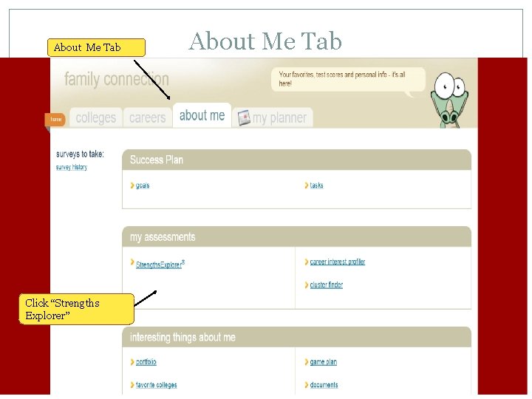Image resolution: width=532 pixels, height=399 pixels.
Task: Open the career interest profiler link
Action: coord(338,262)
